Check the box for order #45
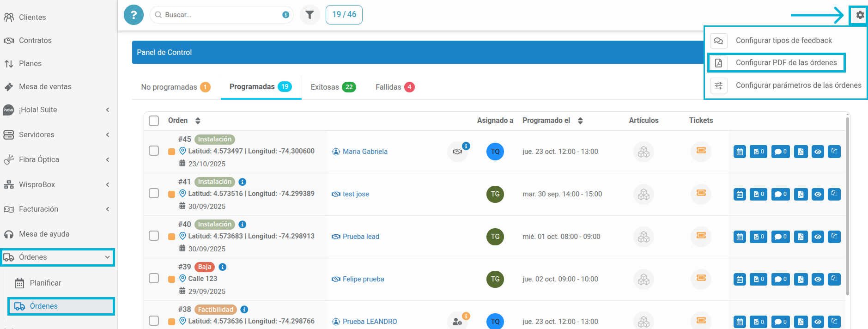This screenshot has width=868, height=329. click(x=154, y=151)
